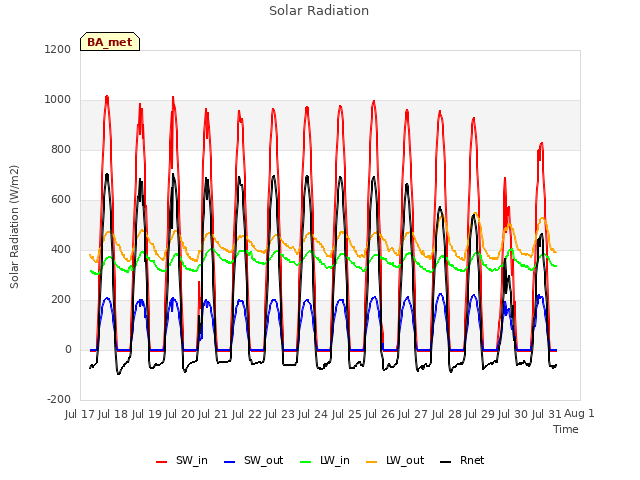This screenshot has width=640, height=480.
Task: Toggle the Rnet legend entry
Action: point(462,461)
